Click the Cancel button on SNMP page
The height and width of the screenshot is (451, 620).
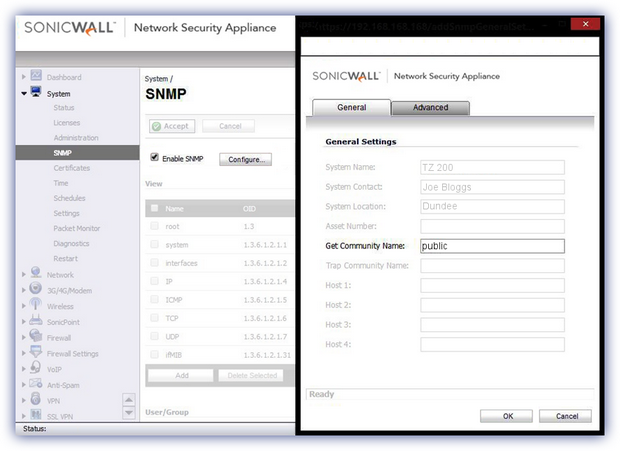pos(229,126)
